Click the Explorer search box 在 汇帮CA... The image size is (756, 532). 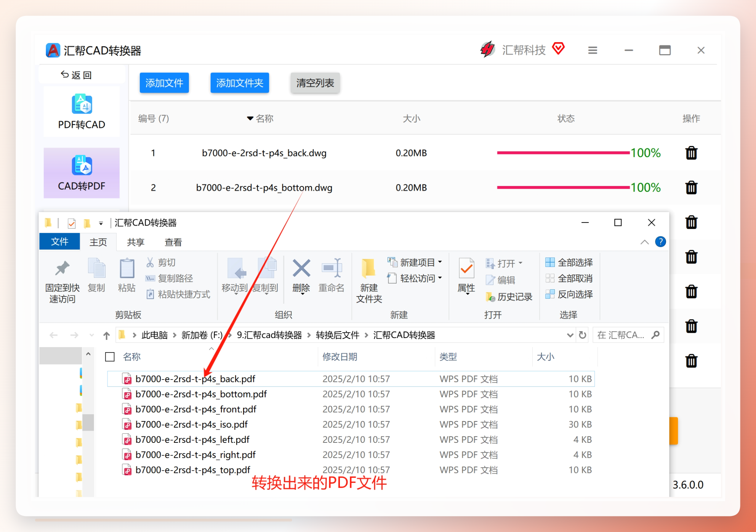628,335
